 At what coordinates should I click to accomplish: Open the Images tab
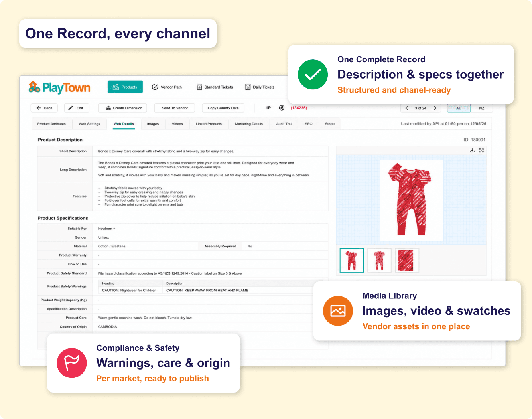tap(153, 124)
